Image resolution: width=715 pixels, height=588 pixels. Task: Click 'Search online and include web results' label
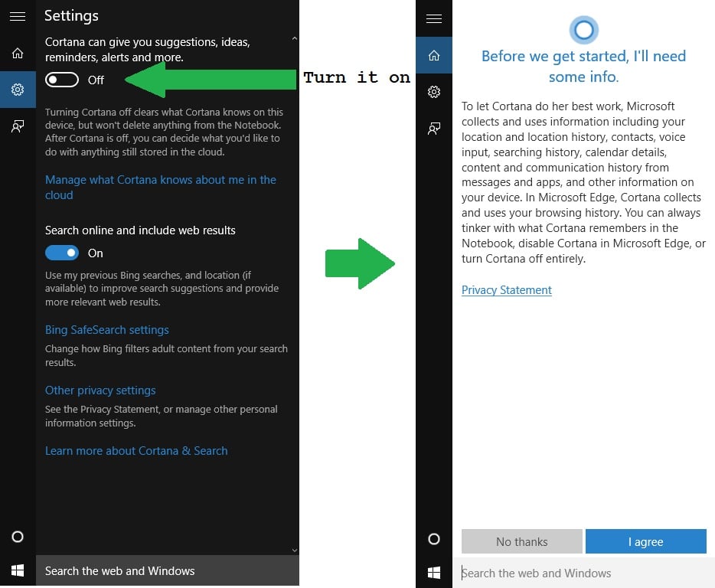(x=140, y=230)
